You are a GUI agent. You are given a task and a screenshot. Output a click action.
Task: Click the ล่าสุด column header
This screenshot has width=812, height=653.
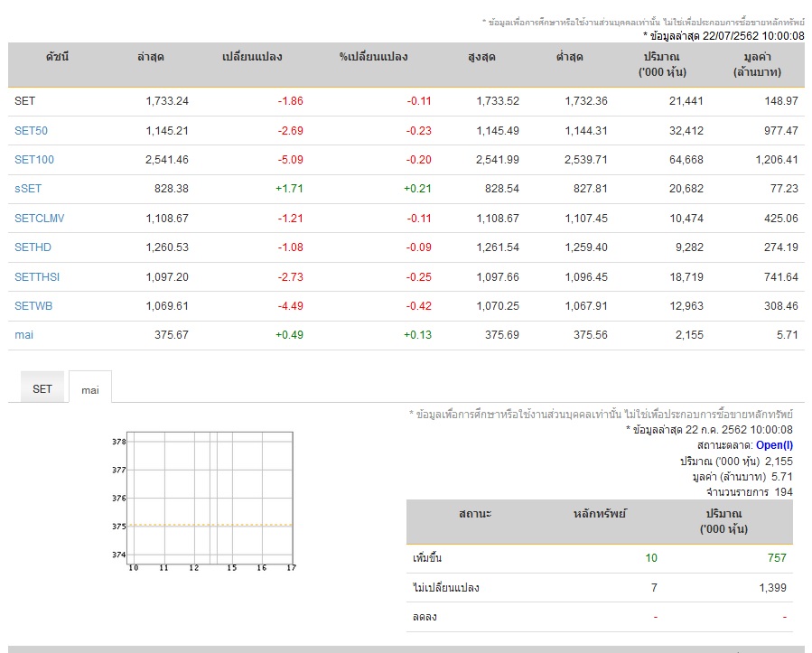coord(150,57)
